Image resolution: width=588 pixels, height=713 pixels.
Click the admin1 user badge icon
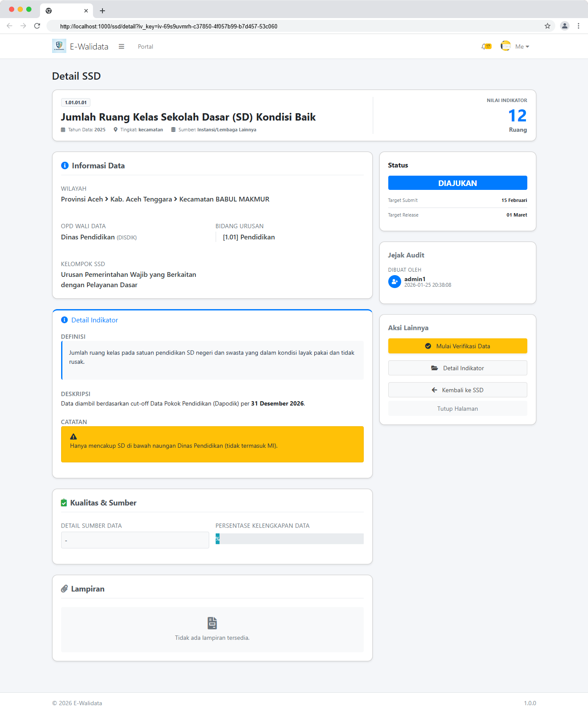click(x=394, y=282)
